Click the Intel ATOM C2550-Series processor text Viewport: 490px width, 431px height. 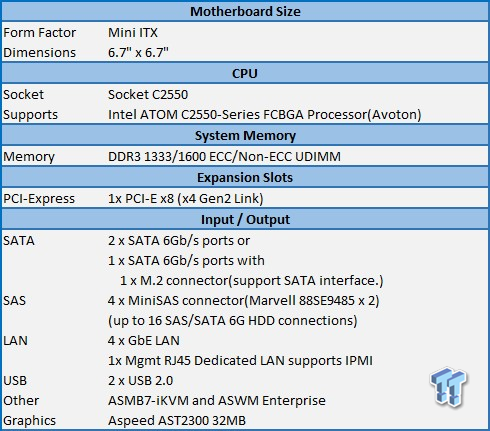point(265,115)
